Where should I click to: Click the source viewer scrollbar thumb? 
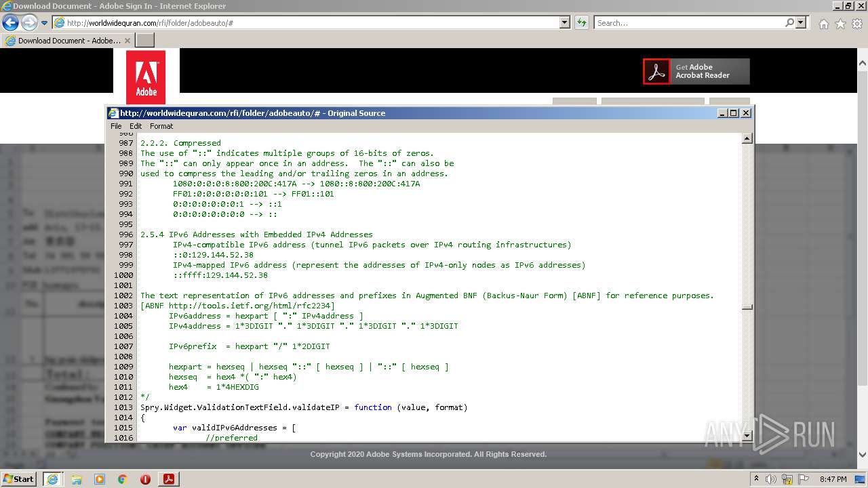747,307
